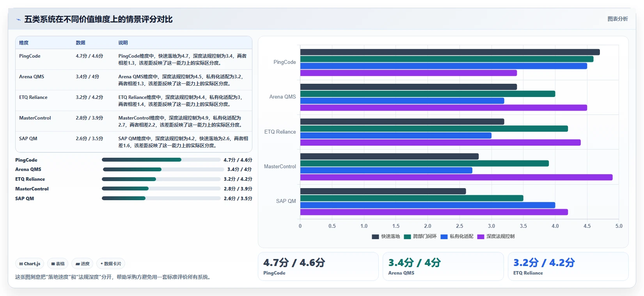Click the 数据卡片 tag icon
This screenshot has width=644, height=296.
(102, 264)
